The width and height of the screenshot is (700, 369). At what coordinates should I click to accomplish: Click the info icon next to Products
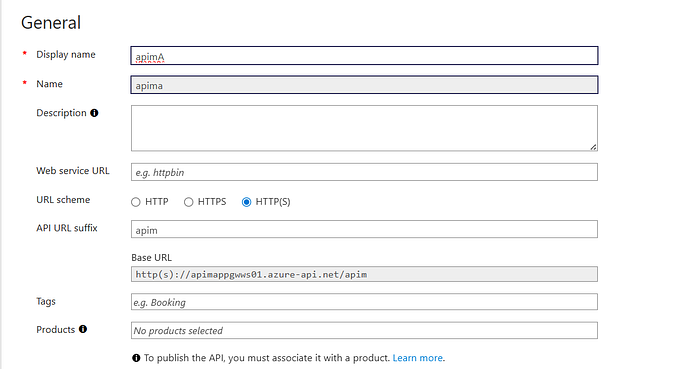click(x=83, y=329)
